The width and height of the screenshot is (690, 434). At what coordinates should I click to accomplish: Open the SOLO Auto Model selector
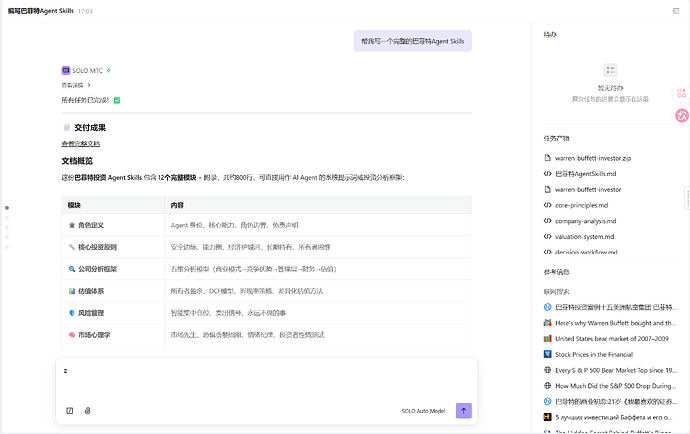423,411
